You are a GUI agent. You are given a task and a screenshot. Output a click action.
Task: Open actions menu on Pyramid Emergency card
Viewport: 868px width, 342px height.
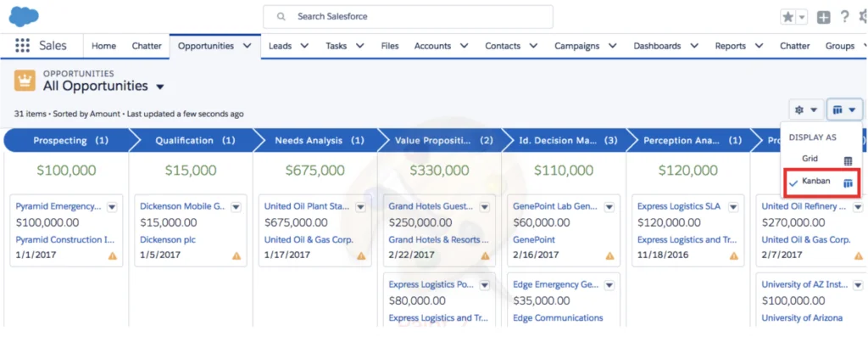pyautogui.click(x=112, y=207)
